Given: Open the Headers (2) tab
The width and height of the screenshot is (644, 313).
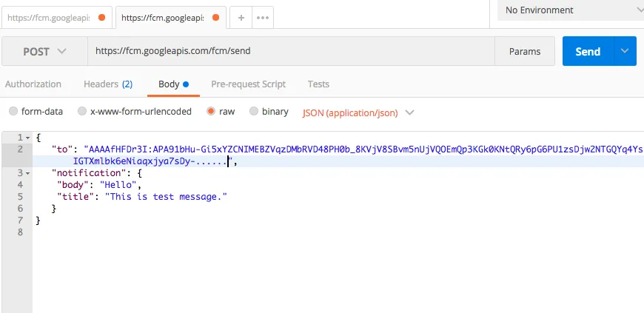Looking at the screenshot, I should pos(108,84).
